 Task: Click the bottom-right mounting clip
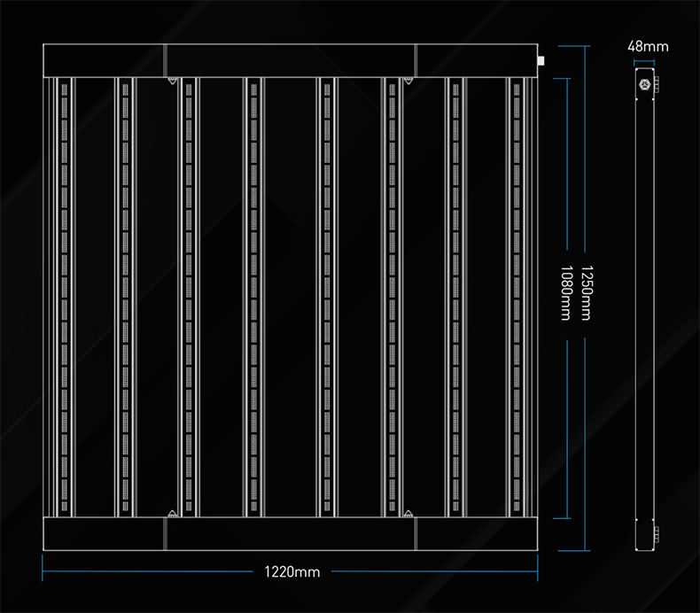tap(408, 514)
